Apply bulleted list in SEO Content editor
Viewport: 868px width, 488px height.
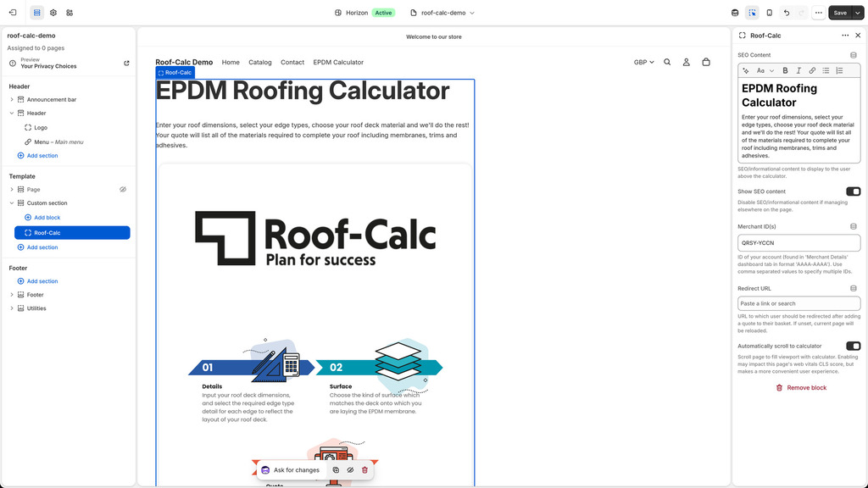tap(826, 70)
